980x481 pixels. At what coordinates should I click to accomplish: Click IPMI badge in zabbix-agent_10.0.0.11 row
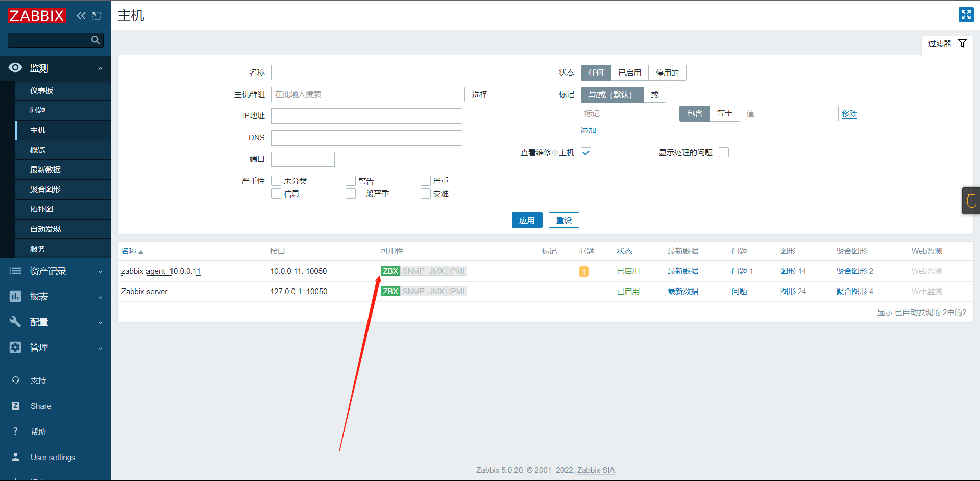[x=457, y=271]
